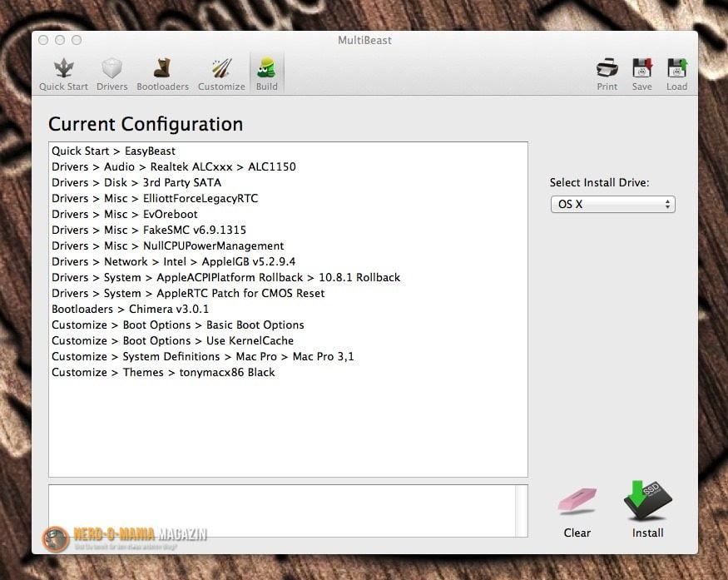Select the AppleIGB v5.2.9.4 row
This screenshot has height=580, width=728.
point(288,261)
